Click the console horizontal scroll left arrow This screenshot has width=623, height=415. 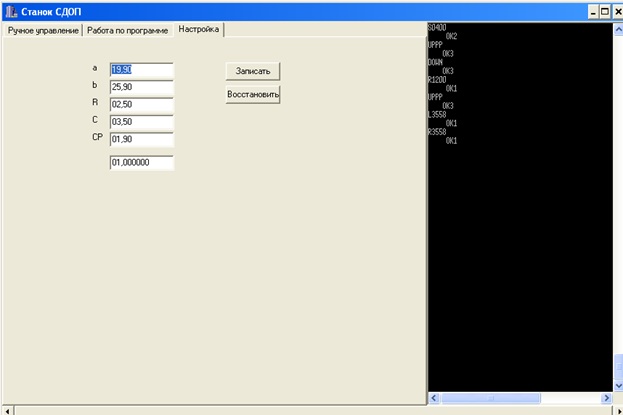point(434,398)
